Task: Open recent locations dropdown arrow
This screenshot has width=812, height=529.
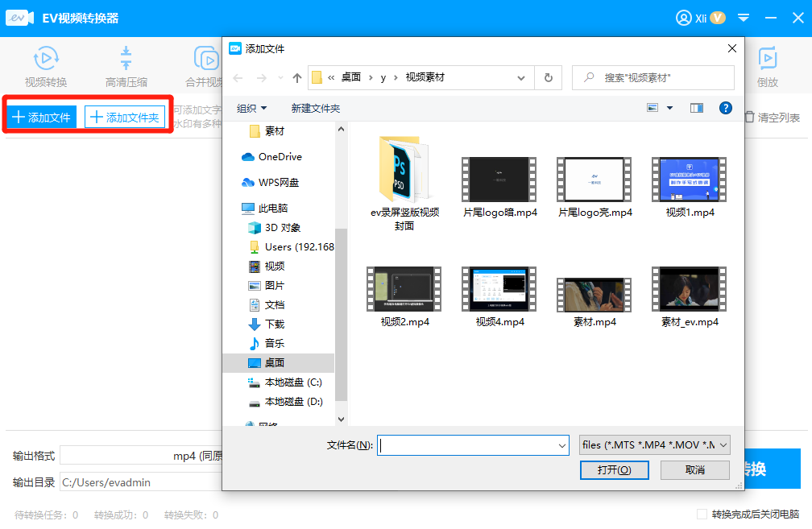Action: [280, 77]
